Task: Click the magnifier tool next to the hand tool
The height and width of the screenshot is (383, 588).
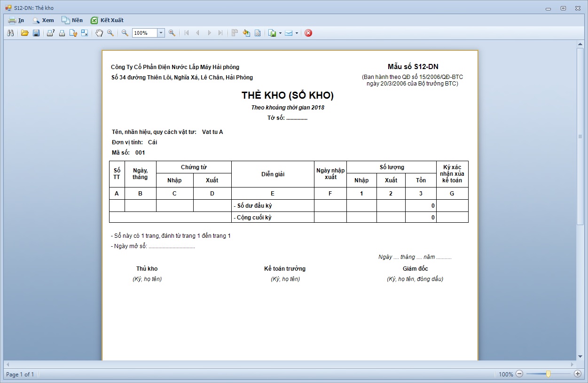Action: click(x=110, y=33)
